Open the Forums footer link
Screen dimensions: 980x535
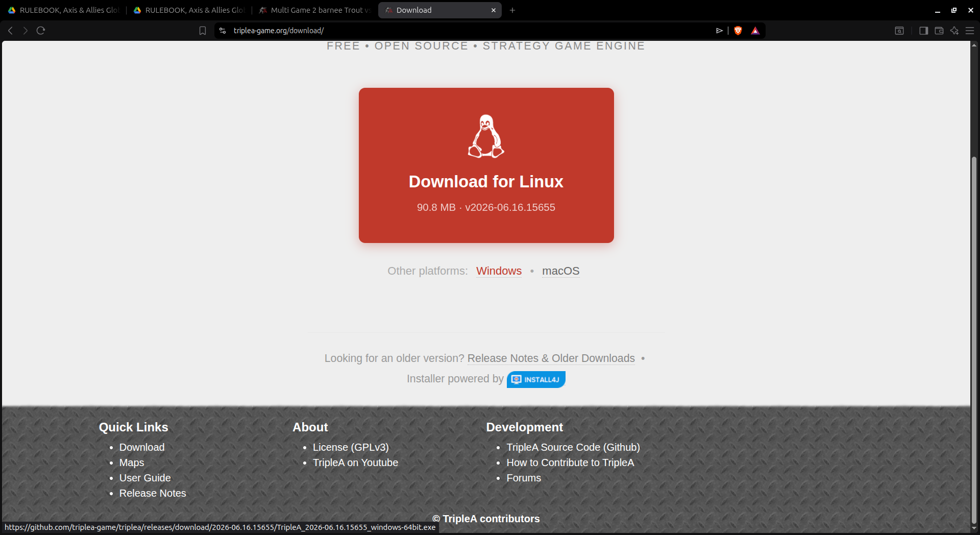click(x=524, y=478)
